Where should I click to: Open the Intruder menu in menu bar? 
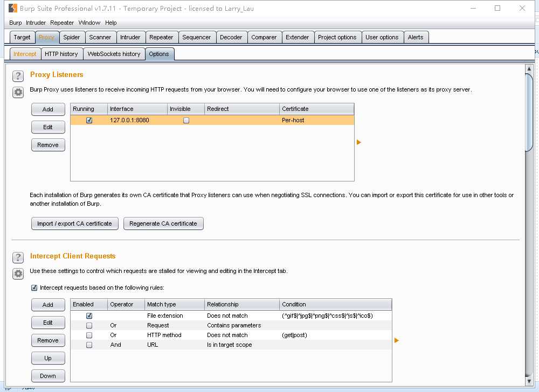pos(36,23)
